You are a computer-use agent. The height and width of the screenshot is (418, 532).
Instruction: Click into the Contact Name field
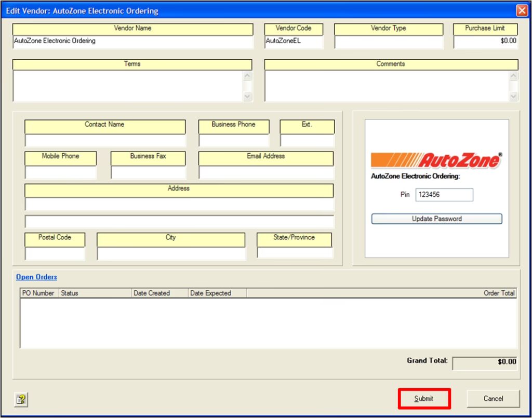pyautogui.click(x=105, y=141)
